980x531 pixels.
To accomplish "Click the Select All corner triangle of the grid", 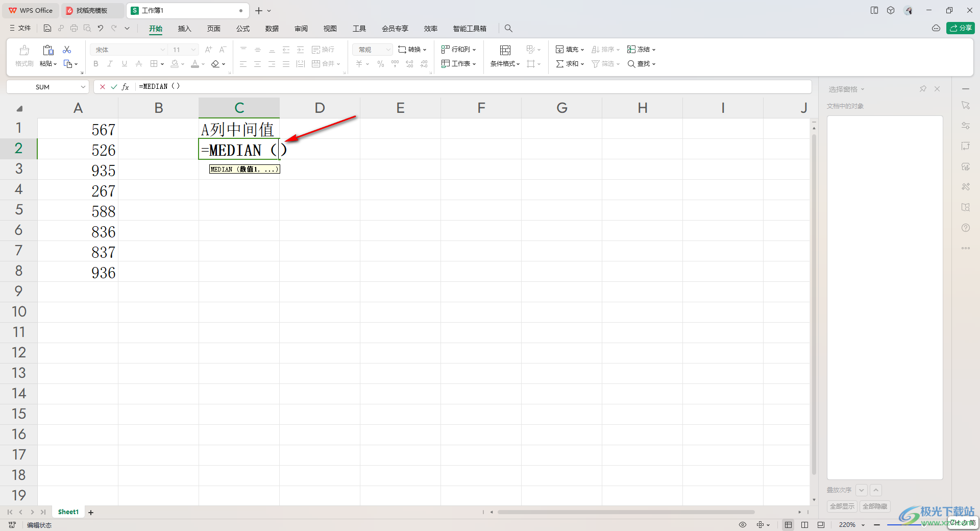I will click(19, 108).
